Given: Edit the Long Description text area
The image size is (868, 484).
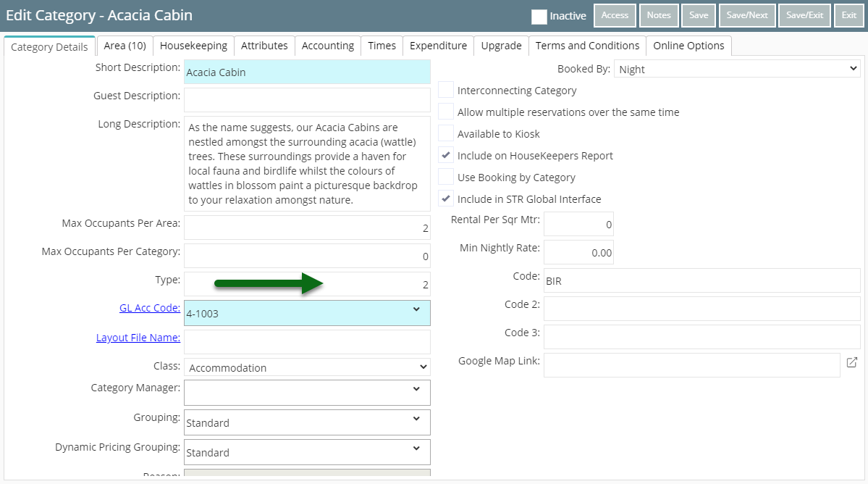Looking at the screenshot, I should tap(307, 163).
